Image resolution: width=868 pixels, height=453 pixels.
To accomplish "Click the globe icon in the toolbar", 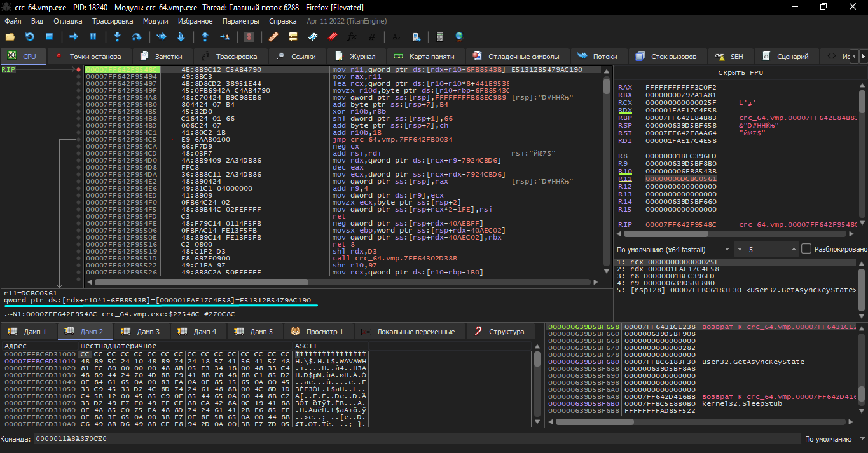I will [459, 37].
